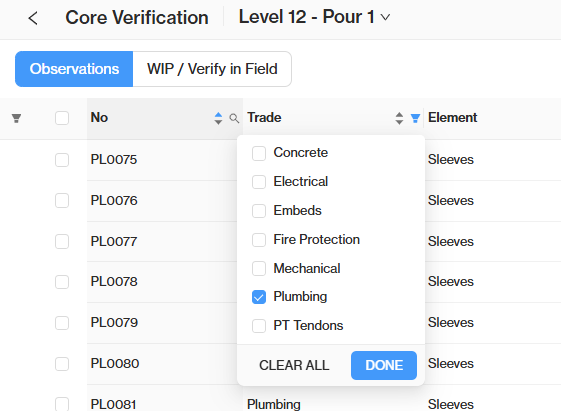Click CLEAR ALL in filter popup

pyautogui.click(x=294, y=365)
